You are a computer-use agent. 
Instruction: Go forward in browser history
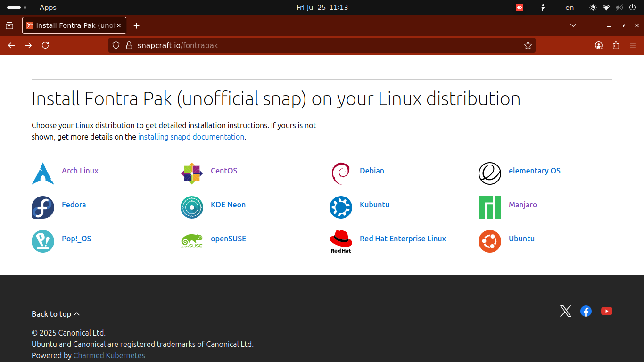tap(28, 45)
